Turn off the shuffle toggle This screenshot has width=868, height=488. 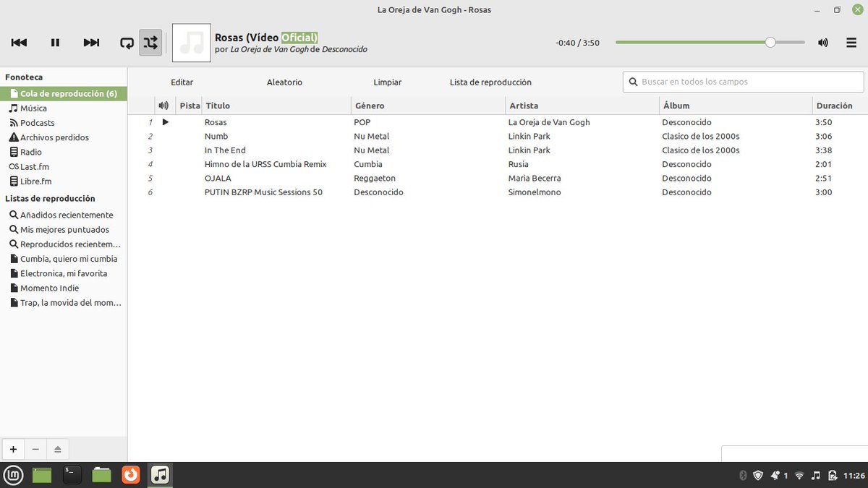150,43
